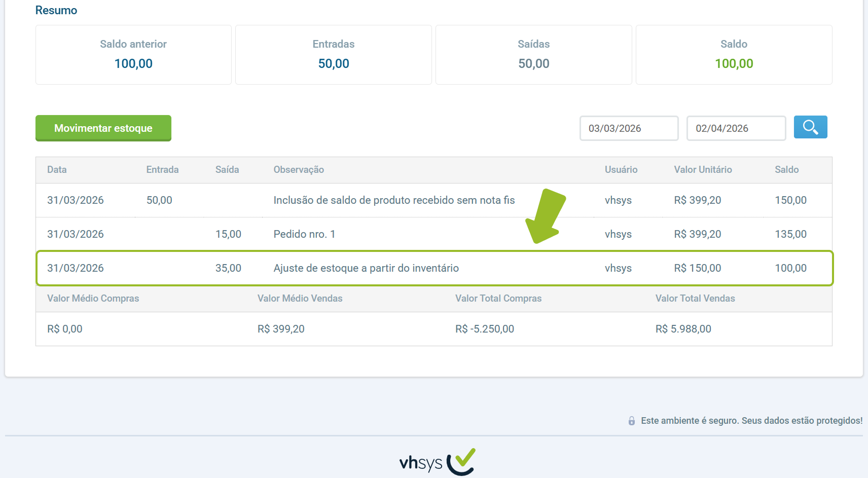Click the Data column header
This screenshot has width=868, height=478.
tap(57, 170)
